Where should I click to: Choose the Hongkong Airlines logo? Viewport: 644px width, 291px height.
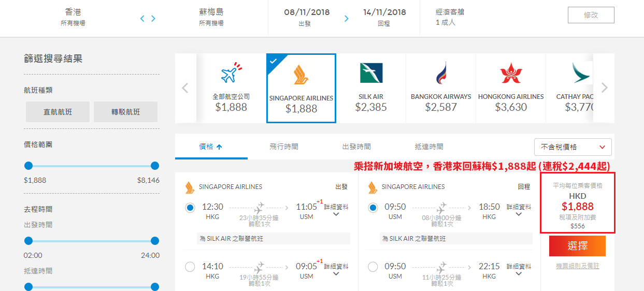tap(511, 73)
